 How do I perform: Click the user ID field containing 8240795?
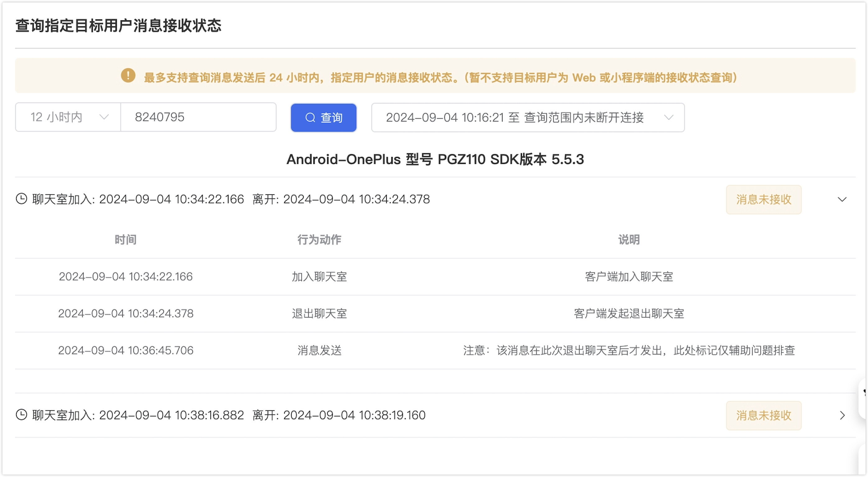[198, 117]
